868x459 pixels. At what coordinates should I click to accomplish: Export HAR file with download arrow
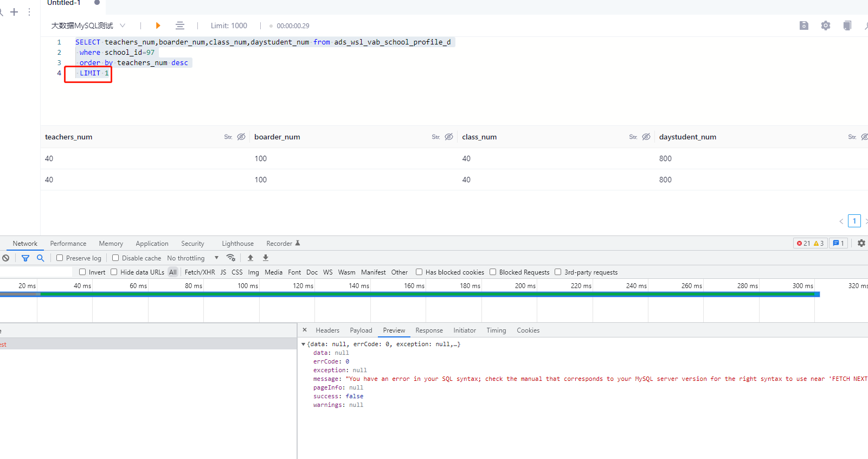(266, 258)
